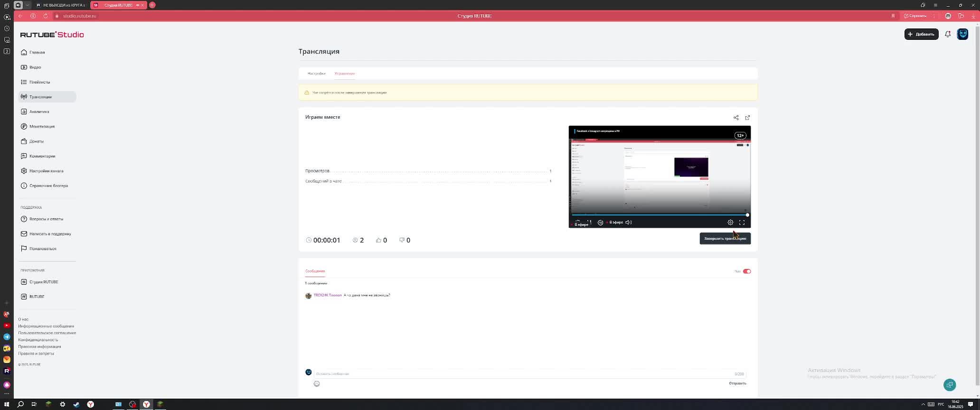This screenshot has width=980, height=410.
Task: Switch to the Настройки tab
Action: [x=316, y=74]
